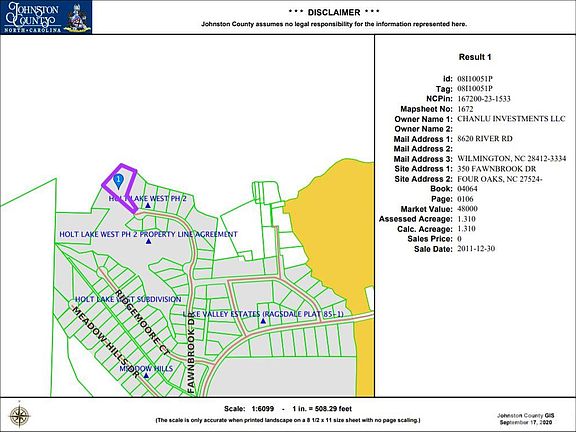
Task: Click triangle marker under Property Line Agreement label
Action: (148, 241)
